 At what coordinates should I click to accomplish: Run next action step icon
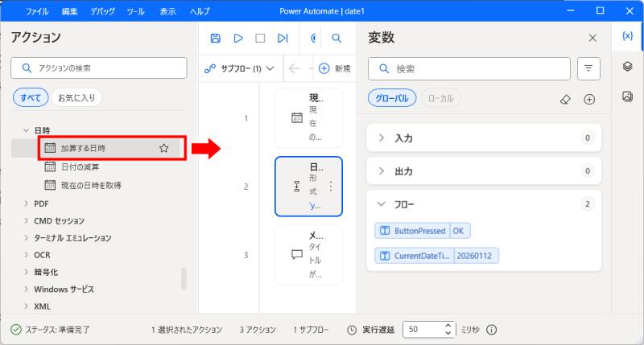[x=283, y=38]
